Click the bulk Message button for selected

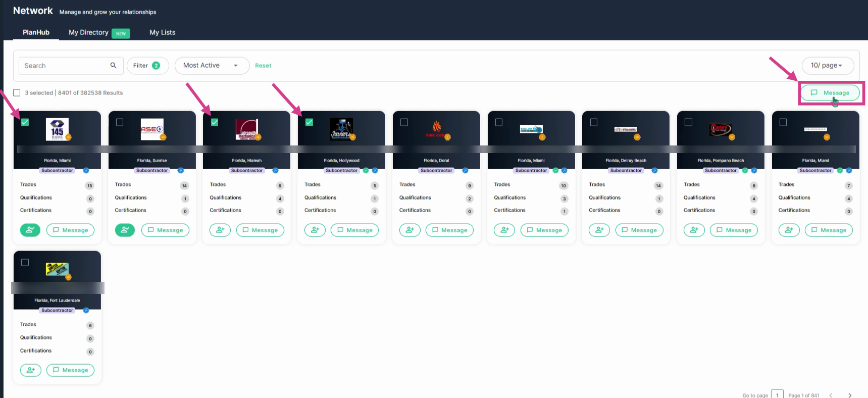pyautogui.click(x=830, y=93)
